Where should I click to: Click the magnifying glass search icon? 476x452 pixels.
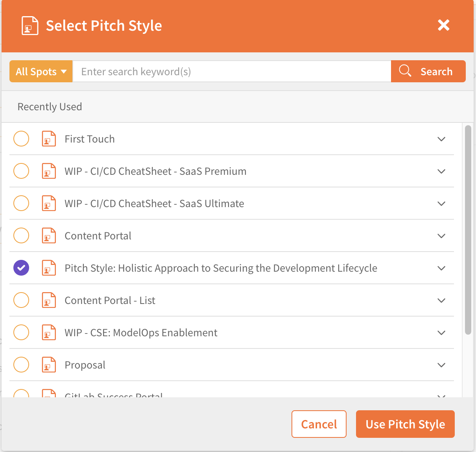coord(405,71)
